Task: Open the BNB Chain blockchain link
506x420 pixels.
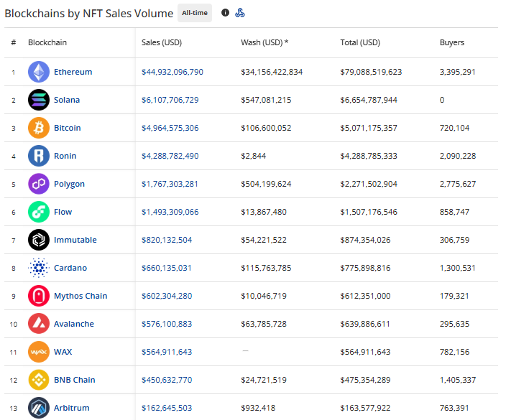Action: point(75,380)
